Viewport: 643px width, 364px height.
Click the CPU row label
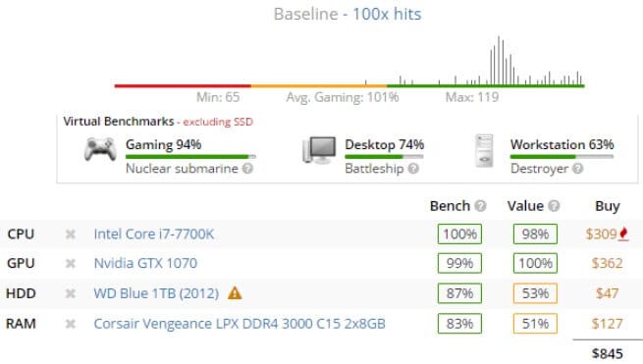(x=21, y=234)
